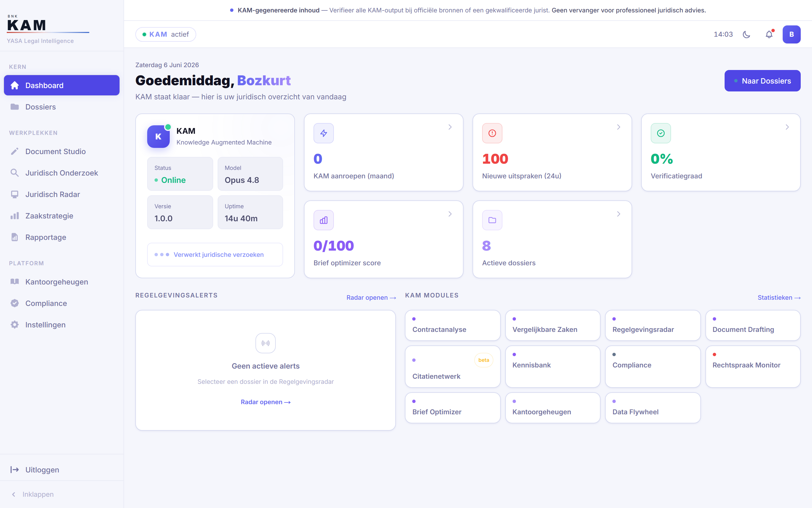Click the Compliance shield icon in sidebar
Viewport: 812px width, 508px height.
tap(14, 303)
